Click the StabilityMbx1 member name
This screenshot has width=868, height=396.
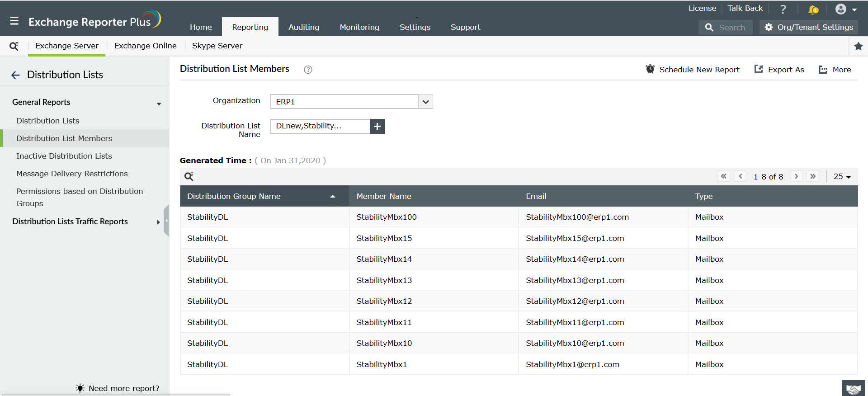click(382, 364)
